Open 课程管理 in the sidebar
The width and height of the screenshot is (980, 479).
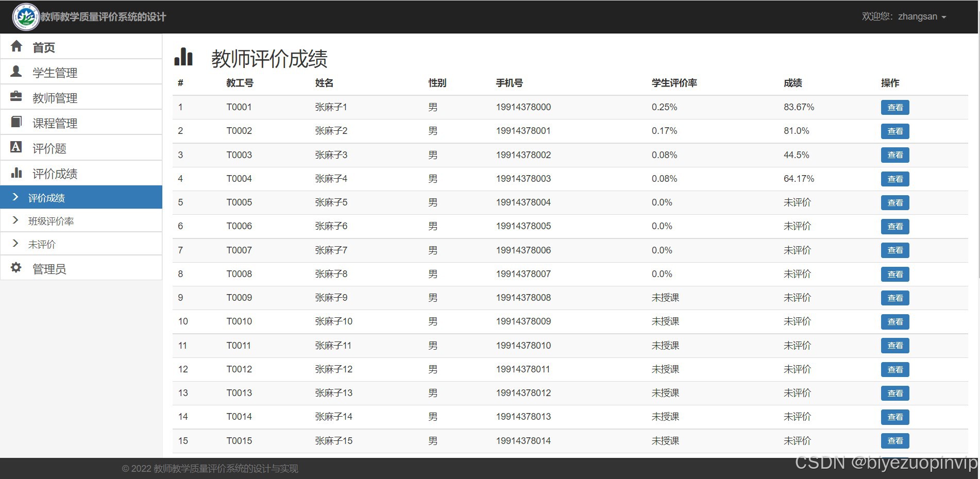pyautogui.click(x=81, y=123)
